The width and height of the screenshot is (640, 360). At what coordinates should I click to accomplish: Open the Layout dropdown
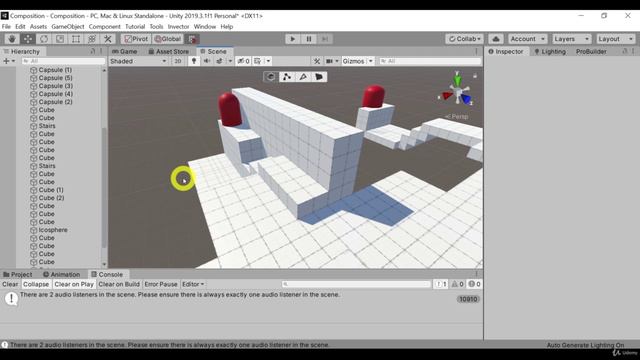point(616,39)
